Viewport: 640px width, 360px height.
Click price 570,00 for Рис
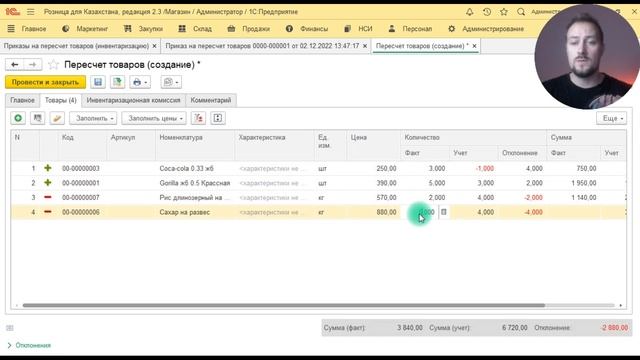click(386, 198)
